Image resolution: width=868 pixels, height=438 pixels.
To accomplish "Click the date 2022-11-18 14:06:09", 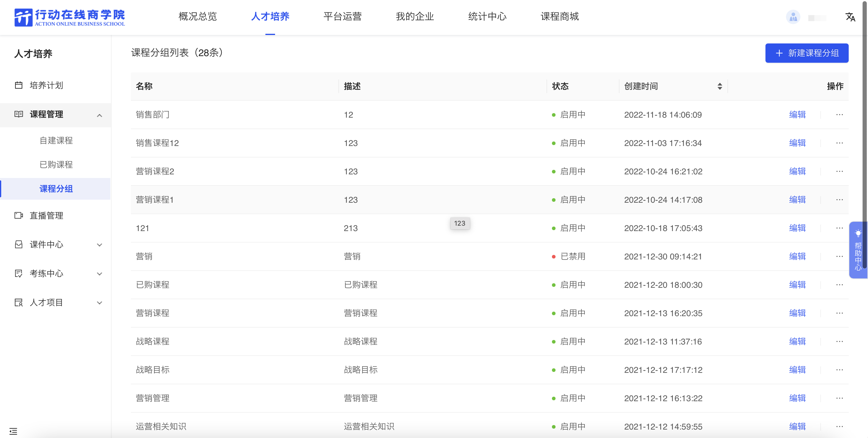I will click(x=663, y=115).
